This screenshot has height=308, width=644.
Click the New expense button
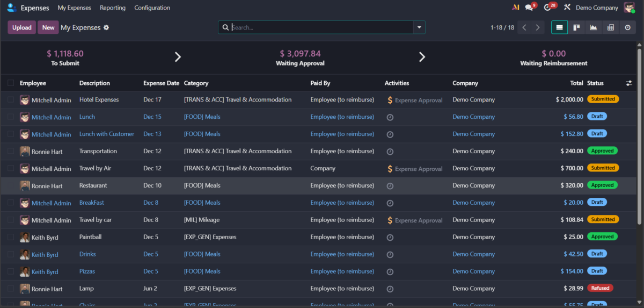[x=48, y=27]
